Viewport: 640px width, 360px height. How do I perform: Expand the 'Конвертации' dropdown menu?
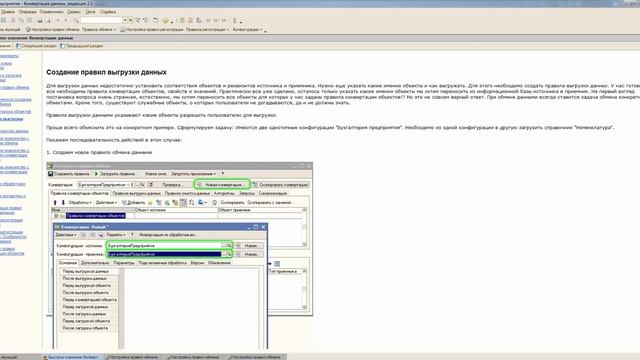(247, 30)
